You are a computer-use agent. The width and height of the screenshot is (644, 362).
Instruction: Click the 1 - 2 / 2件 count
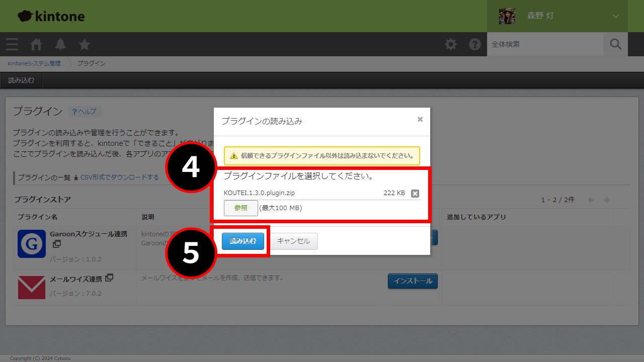click(558, 200)
